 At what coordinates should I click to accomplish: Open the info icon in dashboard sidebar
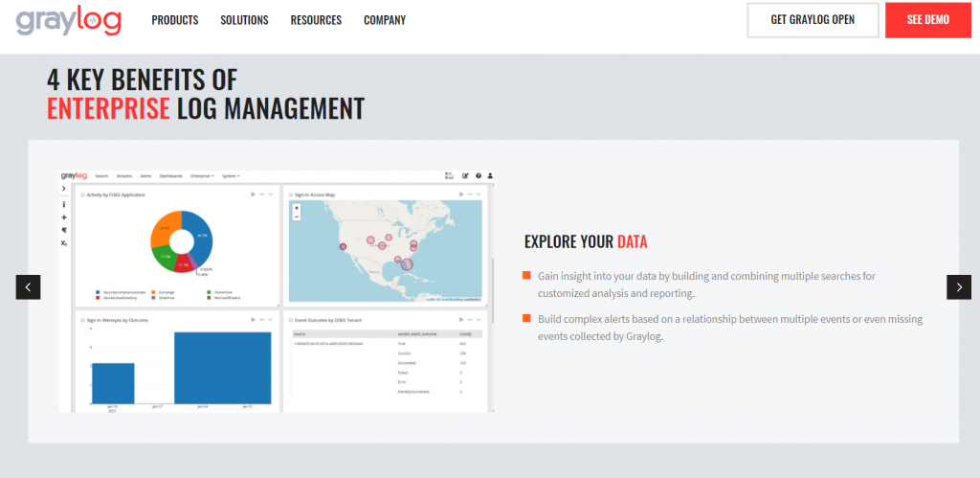click(x=64, y=205)
